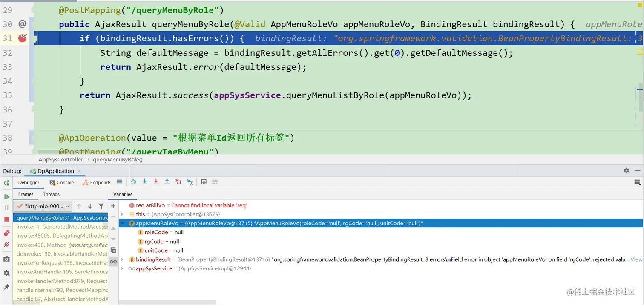Click the Variables tab
This screenshot has width=644, height=305.
(x=123, y=194)
